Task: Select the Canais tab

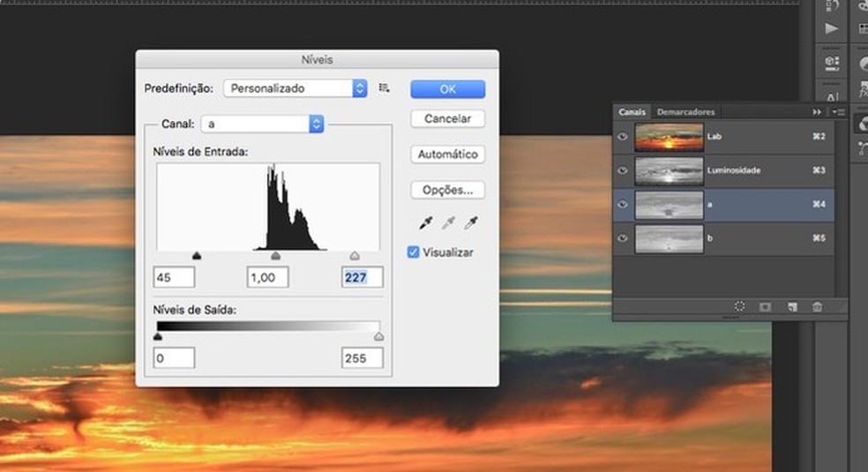Action: pyautogui.click(x=632, y=112)
